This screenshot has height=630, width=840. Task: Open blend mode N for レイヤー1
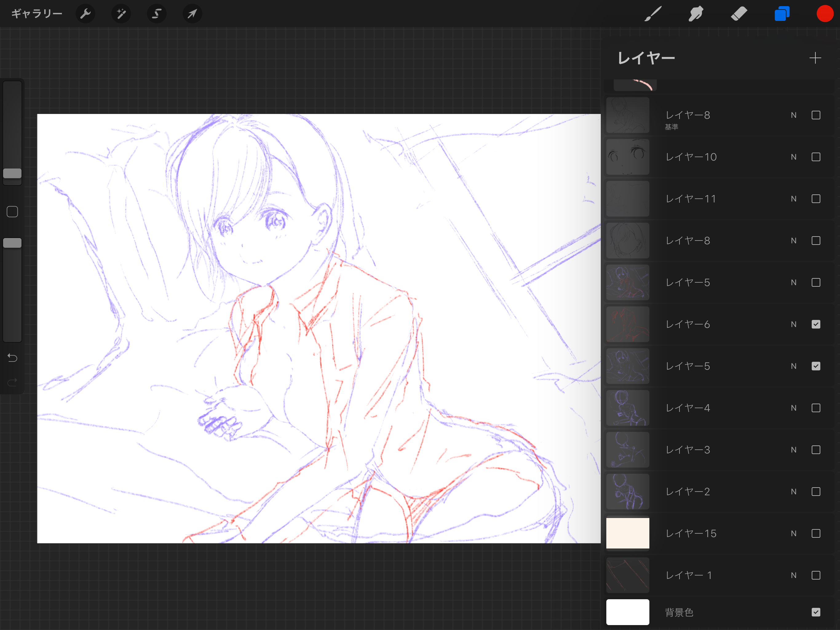(794, 575)
